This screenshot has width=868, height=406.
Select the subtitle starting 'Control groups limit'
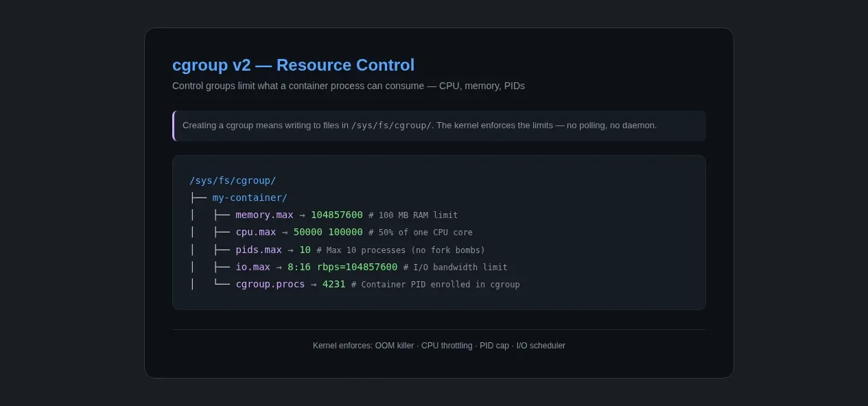[x=349, y=86]
